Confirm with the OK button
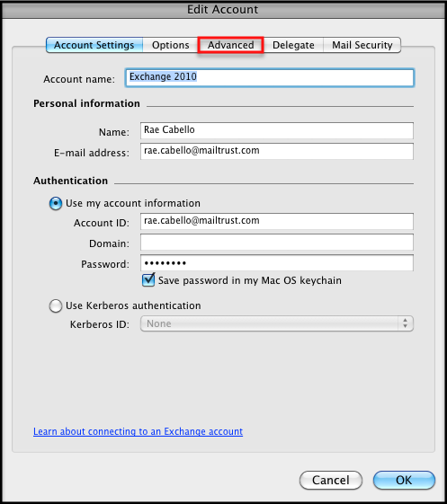447x504 pixels. coord(404,481)
